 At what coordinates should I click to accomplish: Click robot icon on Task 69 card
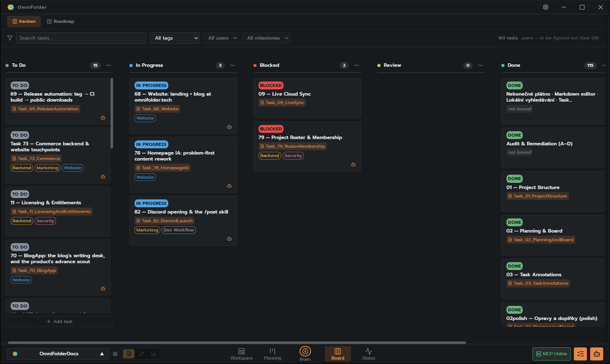pyautogui.click(x=103, y=117)
